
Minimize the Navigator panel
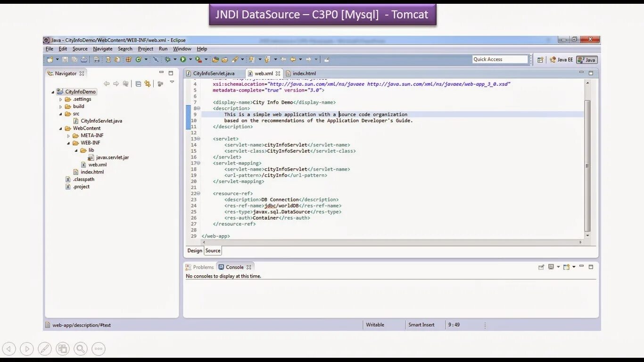tap(161, 73)
